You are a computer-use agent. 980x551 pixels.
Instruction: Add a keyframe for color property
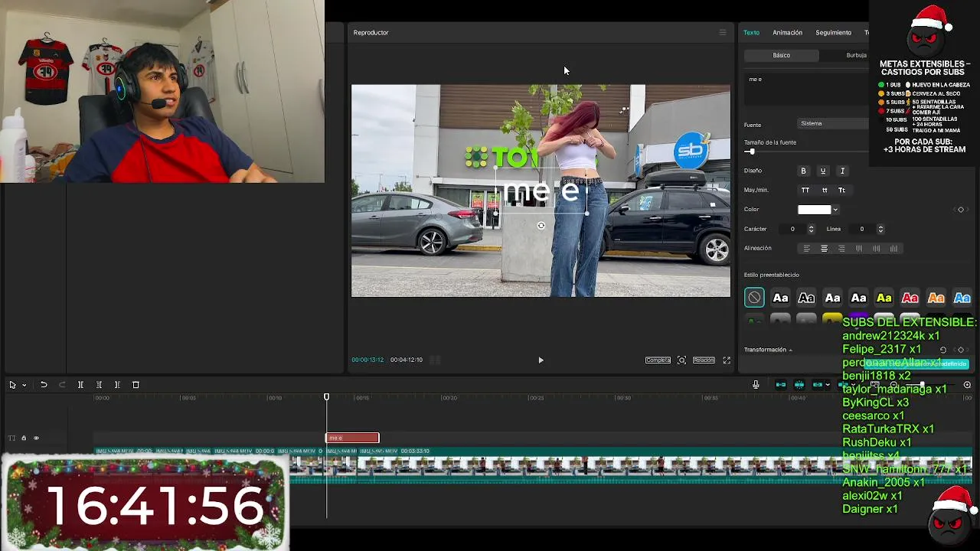point(961,210)
